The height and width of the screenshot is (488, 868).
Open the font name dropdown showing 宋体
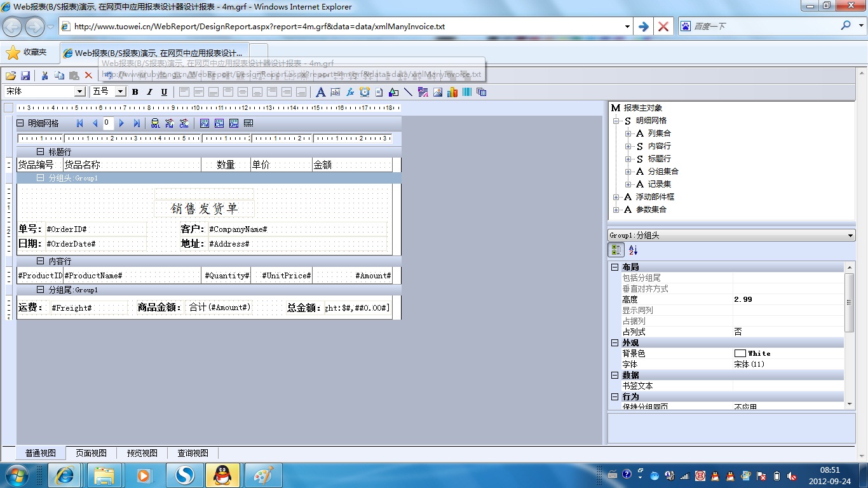pyautogui.click(x=79, y=92)
